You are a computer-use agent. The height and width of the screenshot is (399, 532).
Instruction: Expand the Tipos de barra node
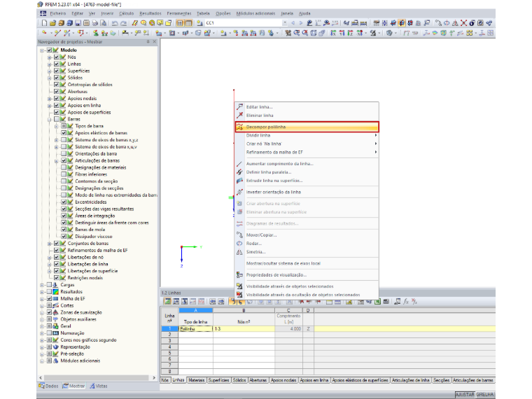pos(56,126)
